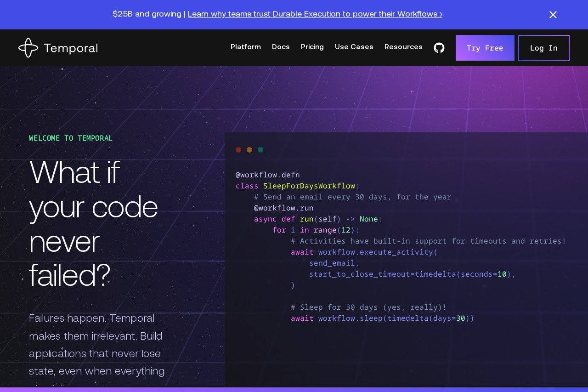Click the workflow.sleep line in code sample
This screenshot has width=588, height=392.
coord(382,318)
